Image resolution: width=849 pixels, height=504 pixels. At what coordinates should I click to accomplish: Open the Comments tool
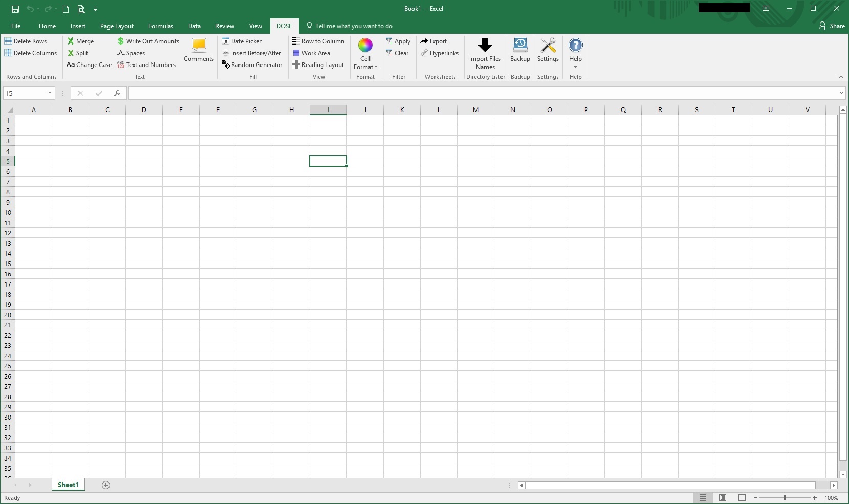click(x=199, y=50)
